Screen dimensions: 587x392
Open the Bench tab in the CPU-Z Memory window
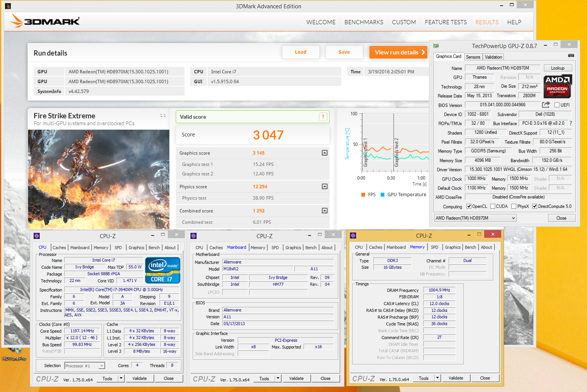tap(471, 247)
